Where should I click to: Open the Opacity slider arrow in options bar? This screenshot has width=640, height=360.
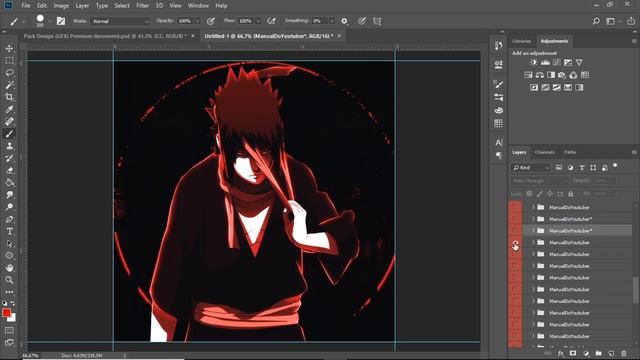click(198, 21)
